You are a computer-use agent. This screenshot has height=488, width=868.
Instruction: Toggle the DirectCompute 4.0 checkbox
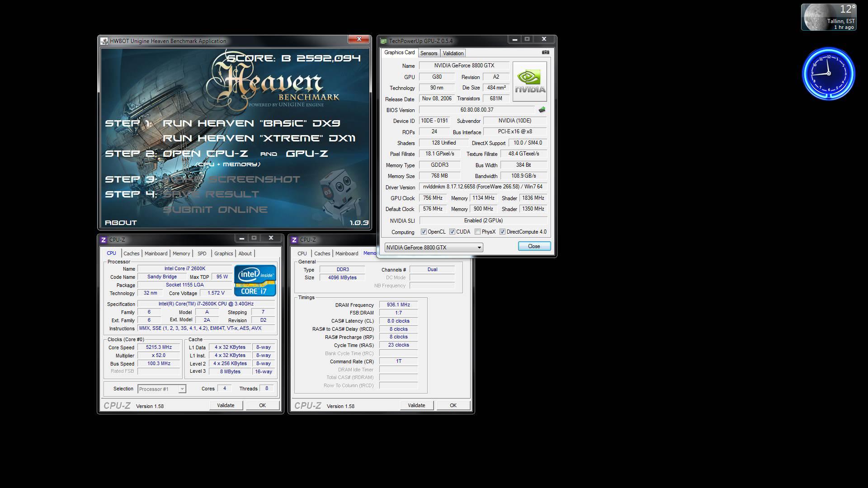[502, 232]
